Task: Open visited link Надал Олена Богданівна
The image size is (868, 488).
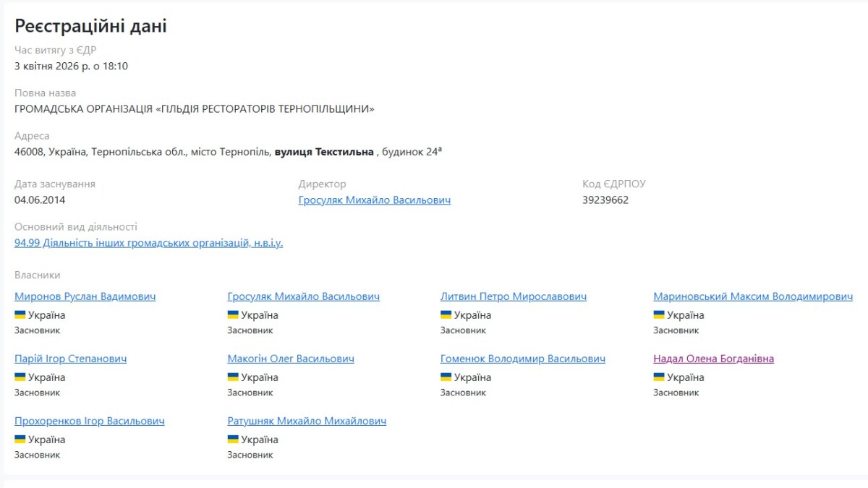Action: pyautogui.click(x=713, y=359)
